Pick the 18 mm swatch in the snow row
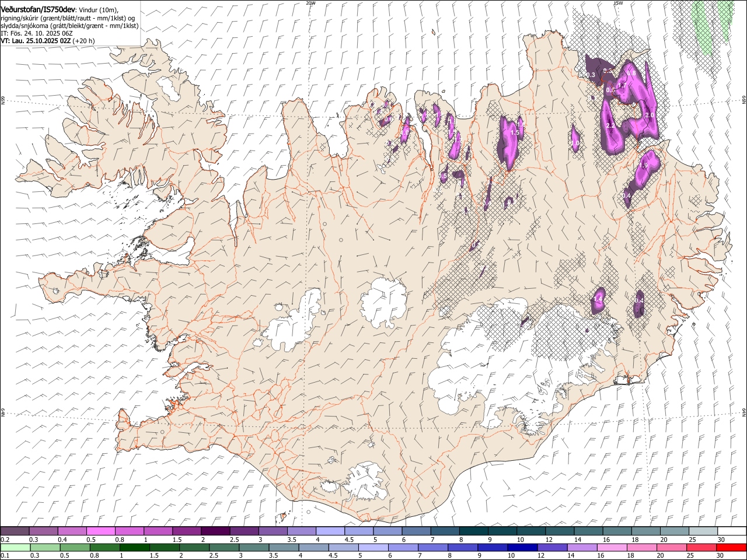 tap(645, 531)
